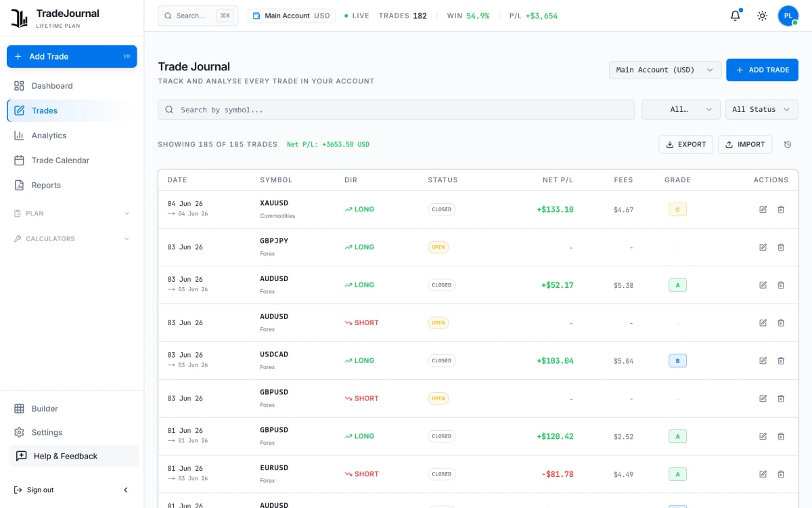
Task: Edit the XAUUSD trade
Action: coord(763,209)
